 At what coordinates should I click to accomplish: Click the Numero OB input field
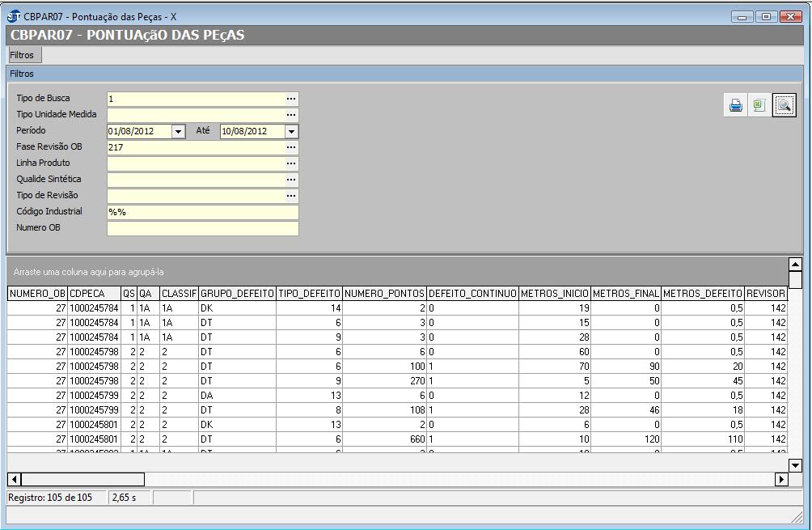pyautogui.click(x=202, y=228)
